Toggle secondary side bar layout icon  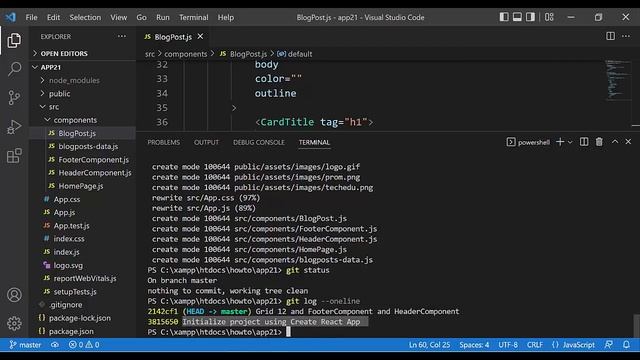pyautogui.click(x=530, y=17)
